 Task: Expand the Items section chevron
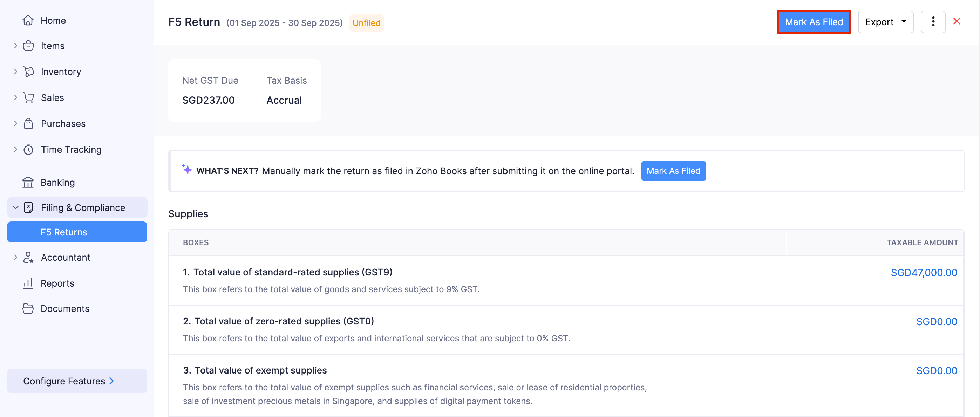(16, 46)
